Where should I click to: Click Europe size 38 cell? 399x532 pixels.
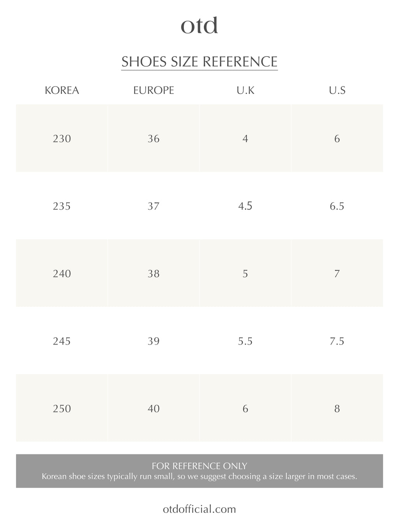point(154,273)
